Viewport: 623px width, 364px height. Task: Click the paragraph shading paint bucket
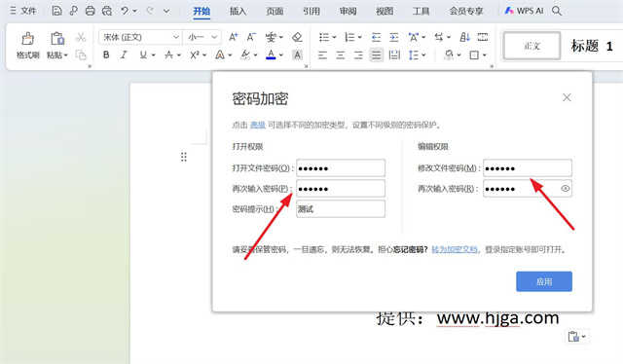click(449, 55)
